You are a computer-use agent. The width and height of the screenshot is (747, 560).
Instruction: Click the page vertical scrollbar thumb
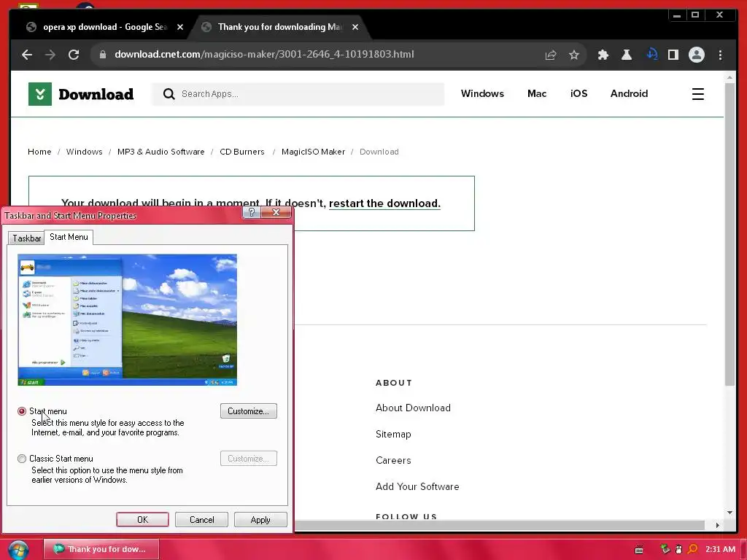click(x=729, y=233)
